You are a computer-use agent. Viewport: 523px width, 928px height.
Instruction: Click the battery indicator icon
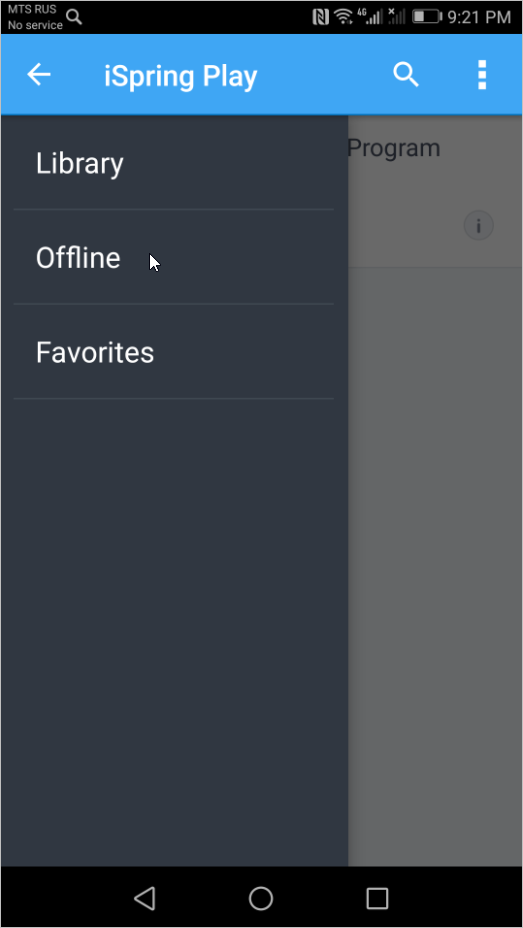click(427, 17)
